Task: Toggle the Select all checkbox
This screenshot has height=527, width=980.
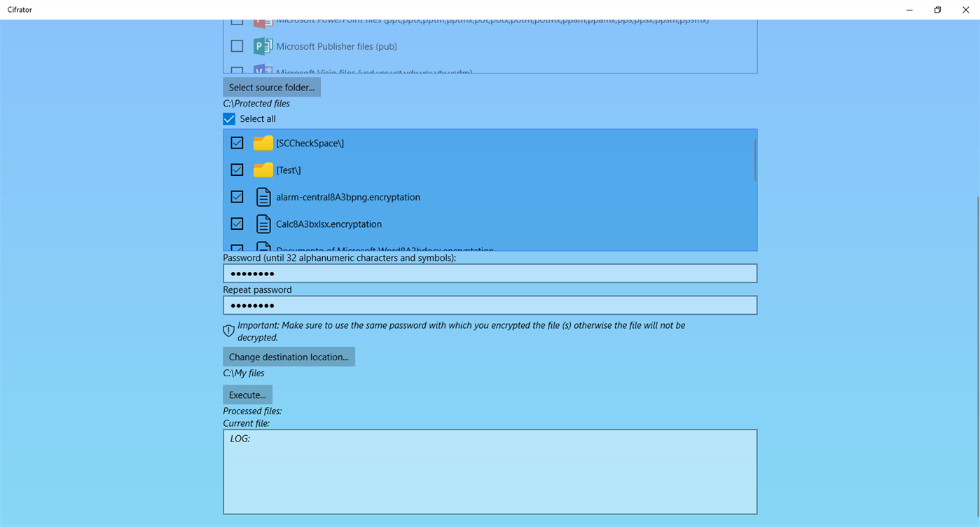Action: (x=228, y=118)
